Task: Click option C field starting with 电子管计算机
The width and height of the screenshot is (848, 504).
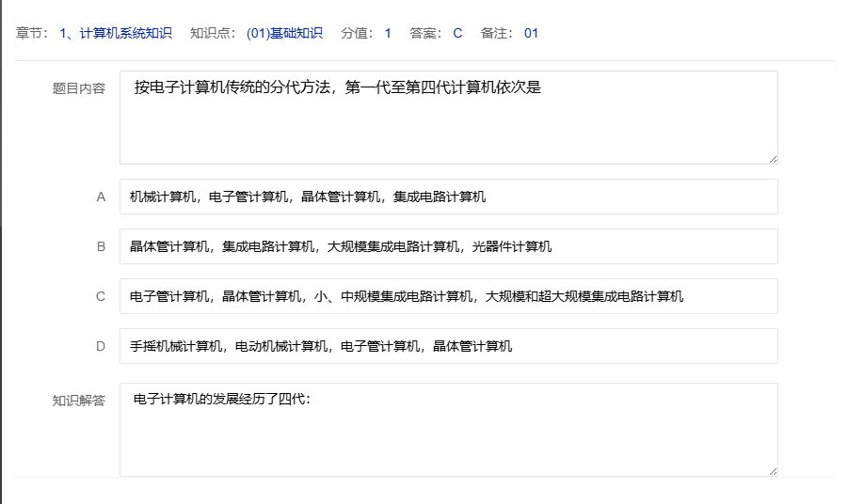Action: click(x=448, y=296)
